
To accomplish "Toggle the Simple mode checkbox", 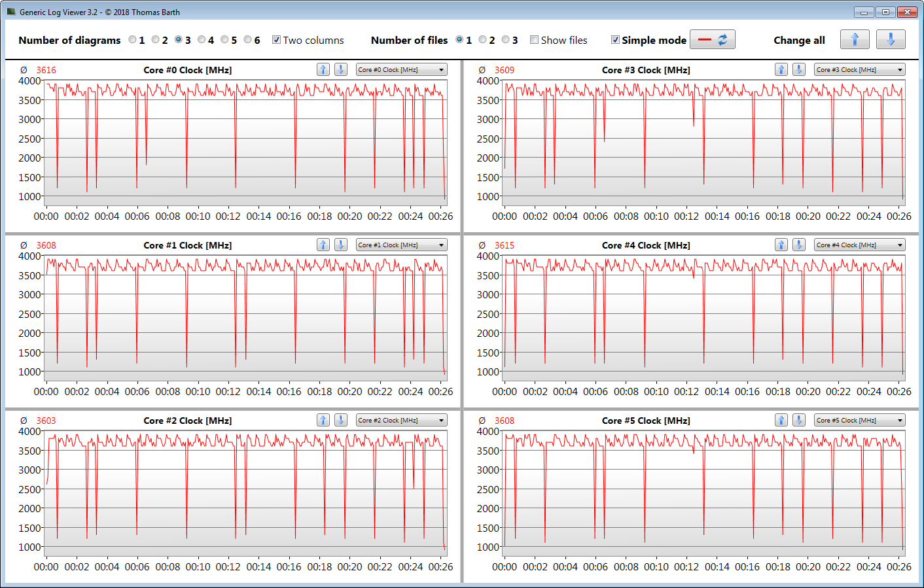I will point(615,40).
